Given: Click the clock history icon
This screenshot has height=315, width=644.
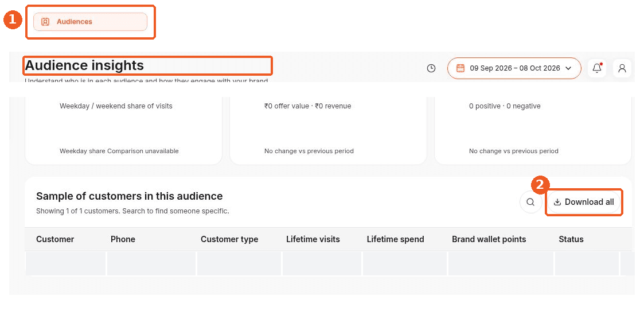Looking at the screenshot, I should point(431,68).
